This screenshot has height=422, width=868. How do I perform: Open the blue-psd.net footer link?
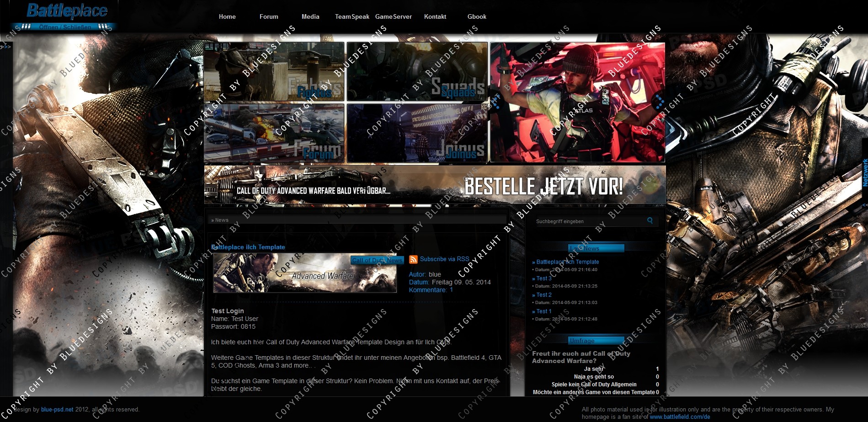tap(57, 410)
